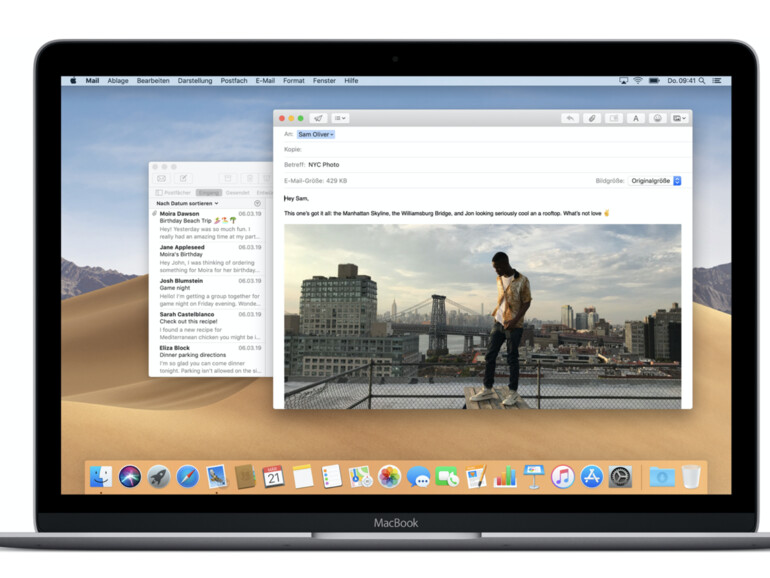Select the Eingang tab in favorites bar
Screen dimensions: 770x578
click(x=209, y=193)
